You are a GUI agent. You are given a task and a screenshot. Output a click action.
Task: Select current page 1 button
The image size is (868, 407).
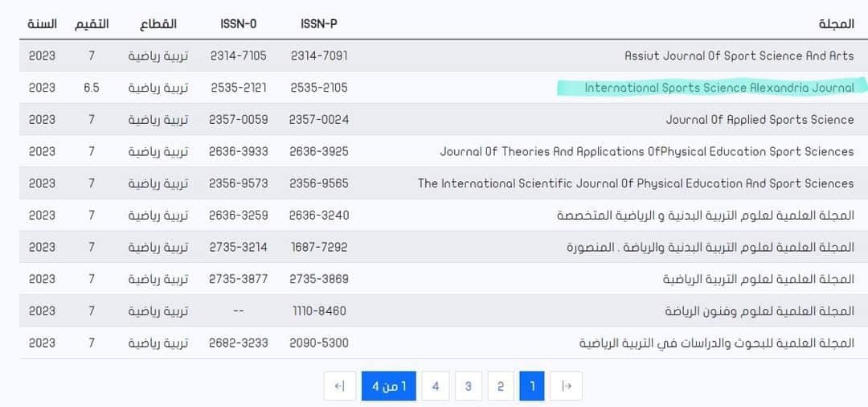click(532, 386)
